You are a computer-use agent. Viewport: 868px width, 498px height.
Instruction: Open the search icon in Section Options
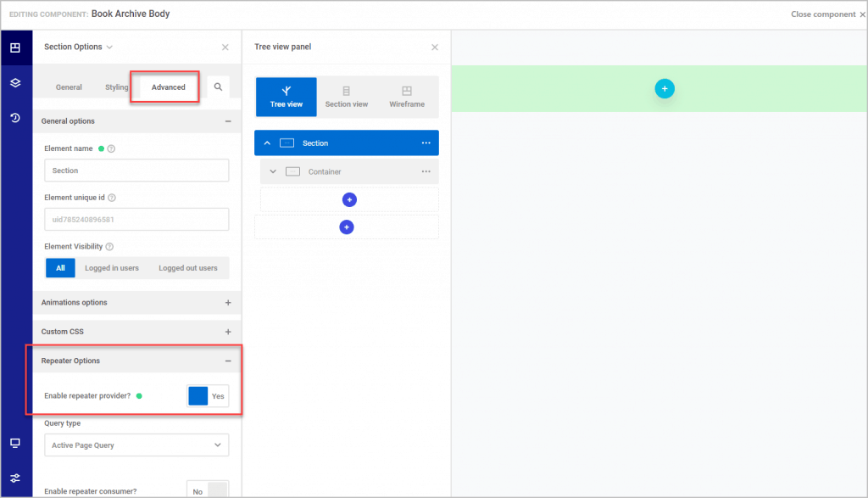point(216,87)
